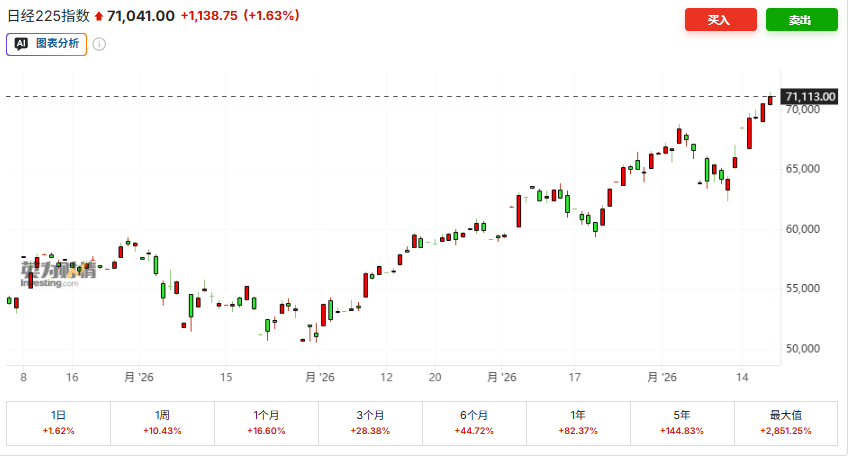Click the 55,000 price axis label
This screenshot has height=457, width=849.
pyautogui.click(x=803, y=288)
